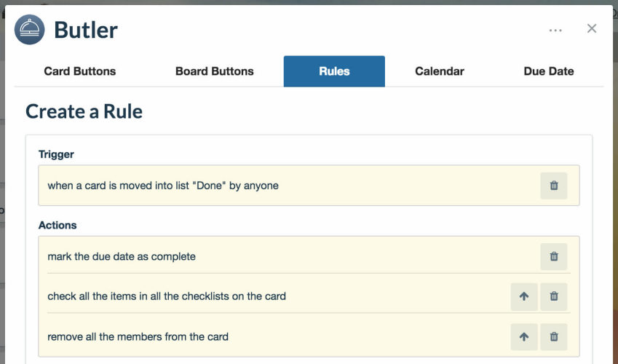Move the "check all the items" action up
618x364 pixels.
[x=524, y=296]
